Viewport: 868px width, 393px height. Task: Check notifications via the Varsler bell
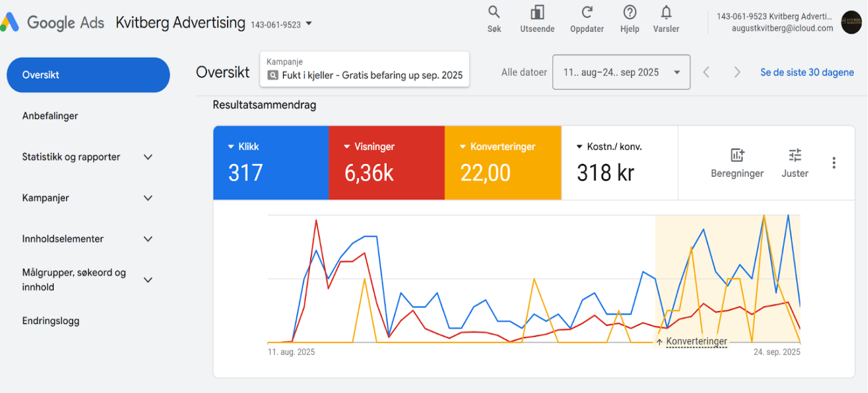tap(666, 15)
